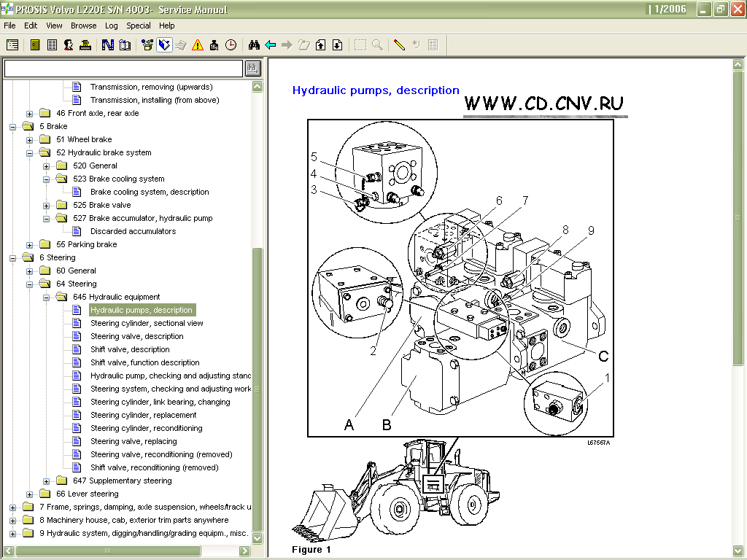The width and height of the screenshot is (747, 560).
Task: Click the hydraulic pump diagram image
Action: tap(460, 278)
